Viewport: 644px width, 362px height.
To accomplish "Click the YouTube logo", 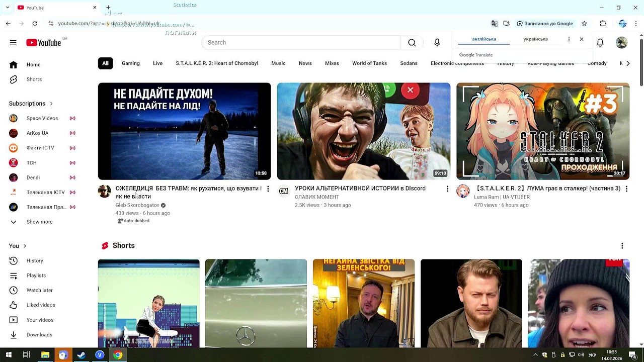I will (44, 43).
